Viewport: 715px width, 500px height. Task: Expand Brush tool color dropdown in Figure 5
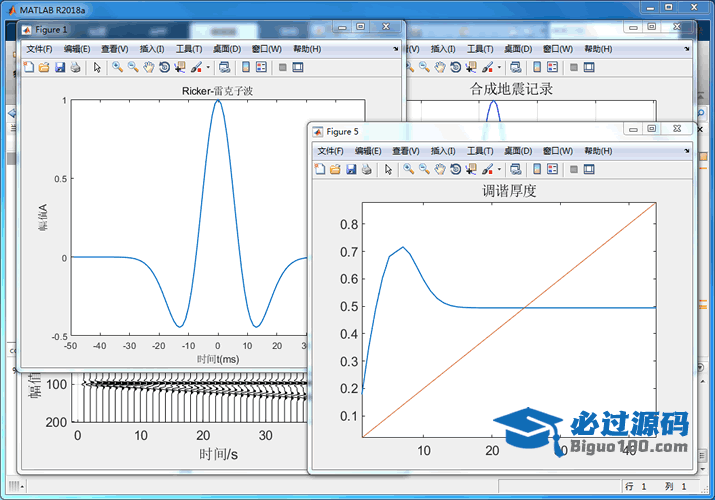pyautogui.click(x=499, y=169)
